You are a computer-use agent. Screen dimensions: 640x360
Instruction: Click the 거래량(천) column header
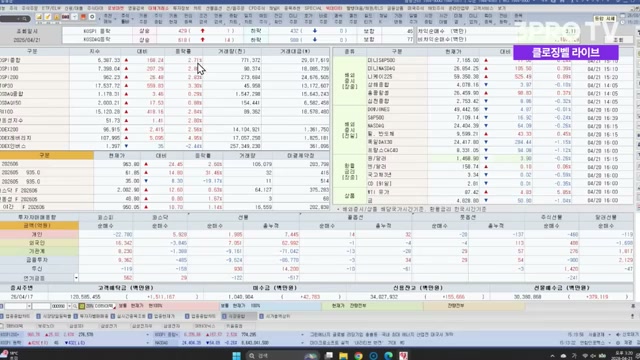pos(231,52)
